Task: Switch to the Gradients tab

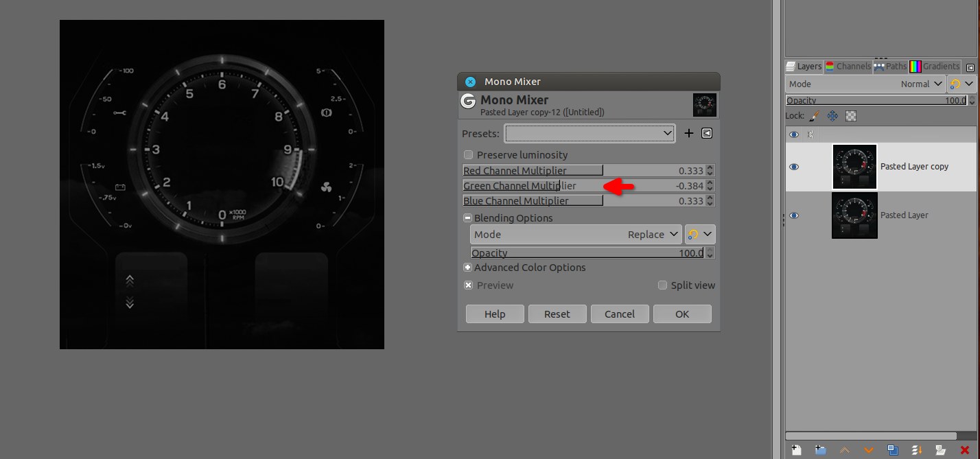Action: 935,67
